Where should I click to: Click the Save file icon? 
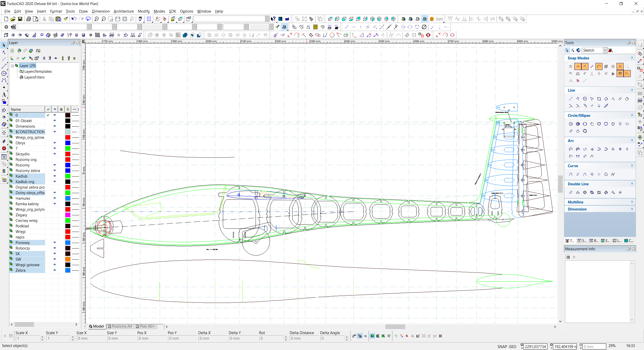click(x=20, y=19)
